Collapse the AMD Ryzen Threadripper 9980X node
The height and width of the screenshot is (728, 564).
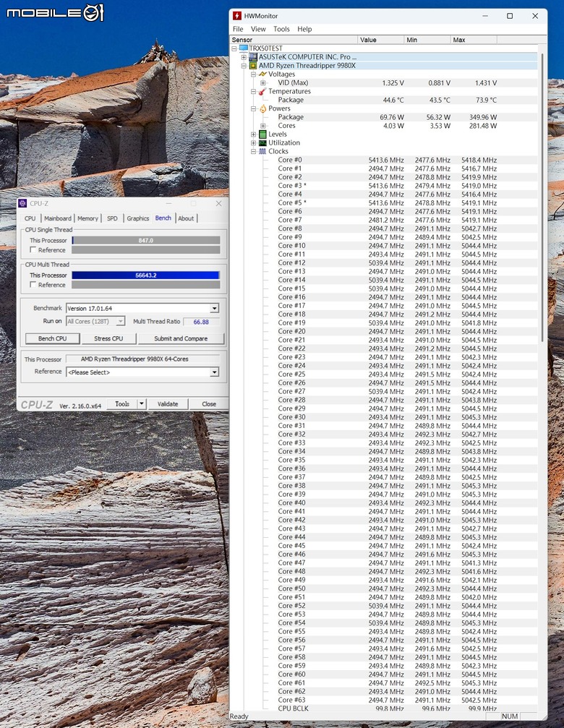click(x=244, y=66)
